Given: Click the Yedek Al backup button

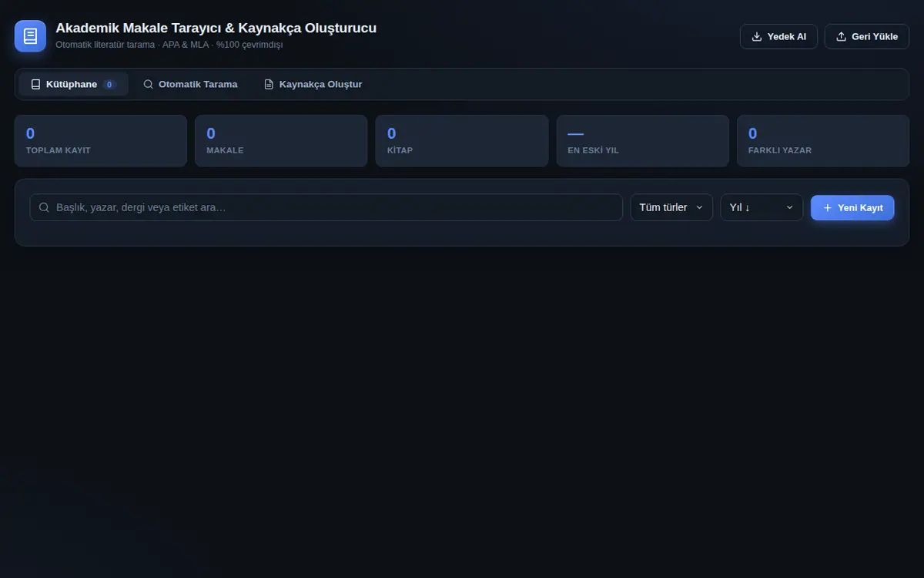Looking at the screenshot, I should click(778, 36).
